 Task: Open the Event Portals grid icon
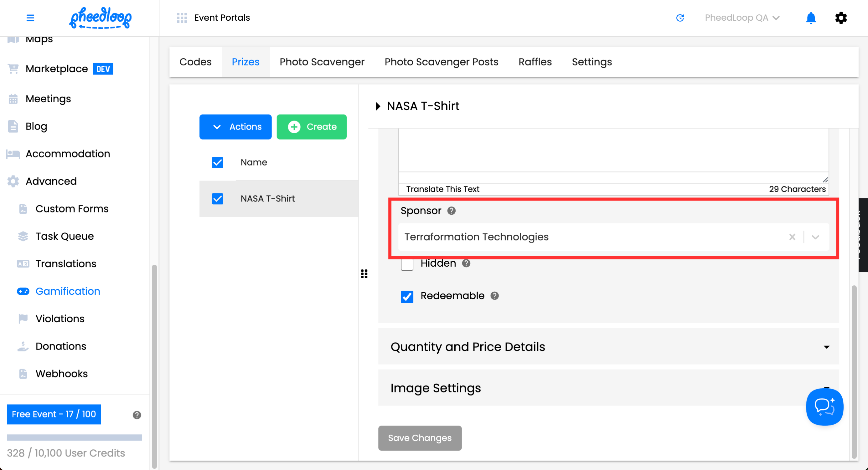(182, 18)
